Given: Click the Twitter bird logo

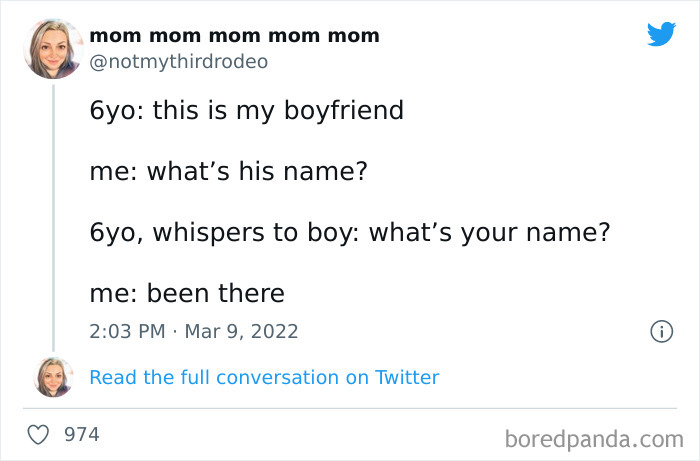Looking at the screenshot, I should tap(661, 34).
